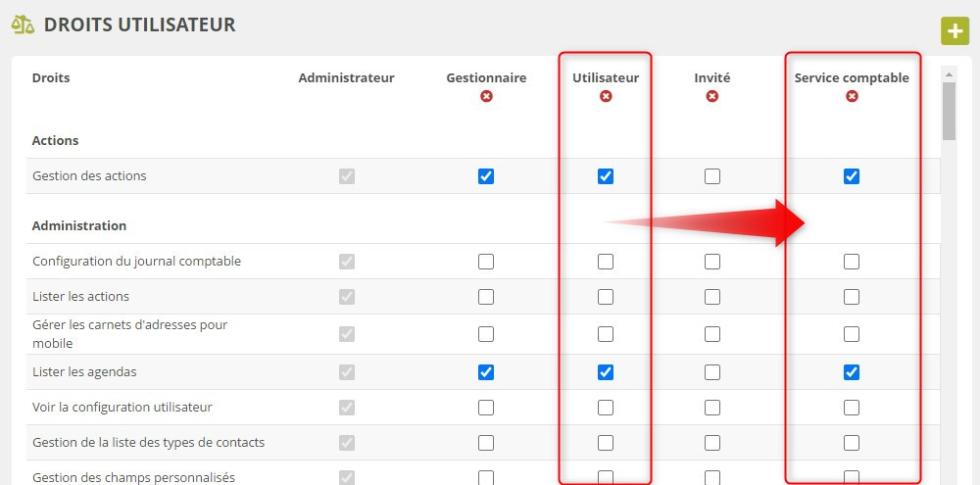Check Voir la configuration utilisateur for Invité
980x485 pixels.
tap(712, 408)
